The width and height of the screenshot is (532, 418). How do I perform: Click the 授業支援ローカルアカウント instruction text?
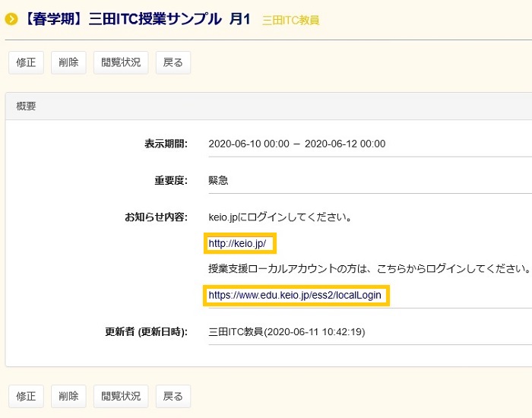click(x=368, y=269)
